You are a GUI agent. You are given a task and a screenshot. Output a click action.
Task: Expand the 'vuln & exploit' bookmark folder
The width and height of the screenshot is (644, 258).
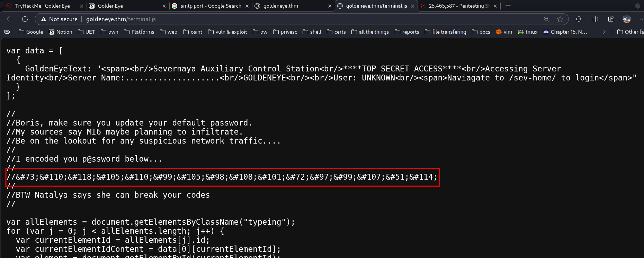227,32
